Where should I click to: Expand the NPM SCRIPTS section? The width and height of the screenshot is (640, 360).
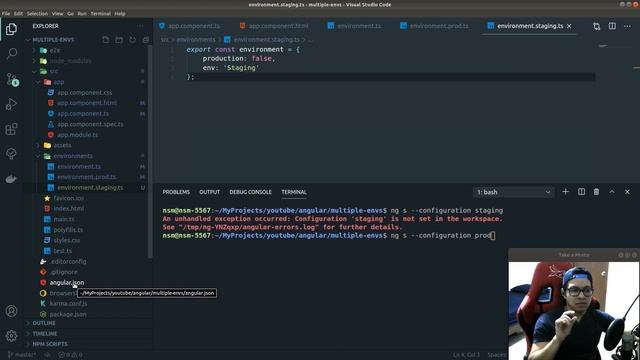click(50, 344)
